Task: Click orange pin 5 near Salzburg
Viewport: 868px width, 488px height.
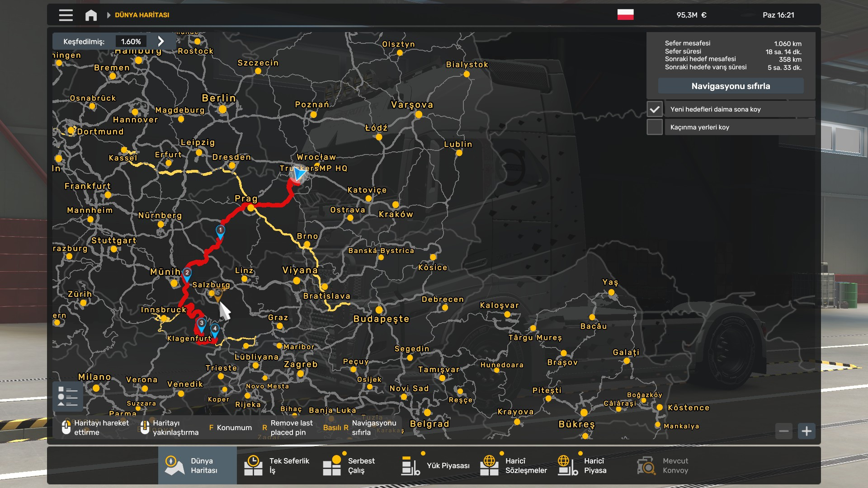Action: click(217, 295)
